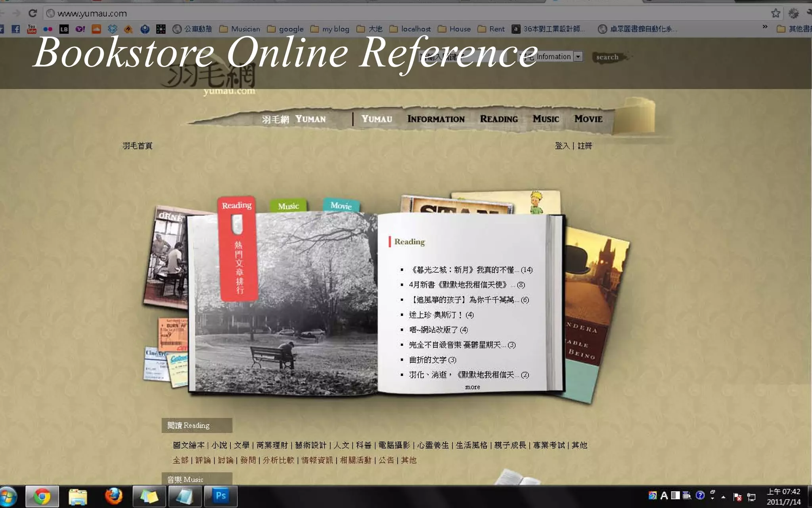Open the article 《暮光之城：新月》我真的不懂
The height and width of the screenshot is (508, 812).
pos(471,270)
